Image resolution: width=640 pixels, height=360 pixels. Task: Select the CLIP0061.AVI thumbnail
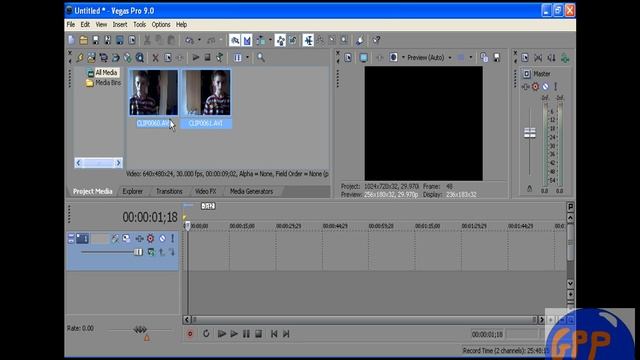[x=207, y=93]
